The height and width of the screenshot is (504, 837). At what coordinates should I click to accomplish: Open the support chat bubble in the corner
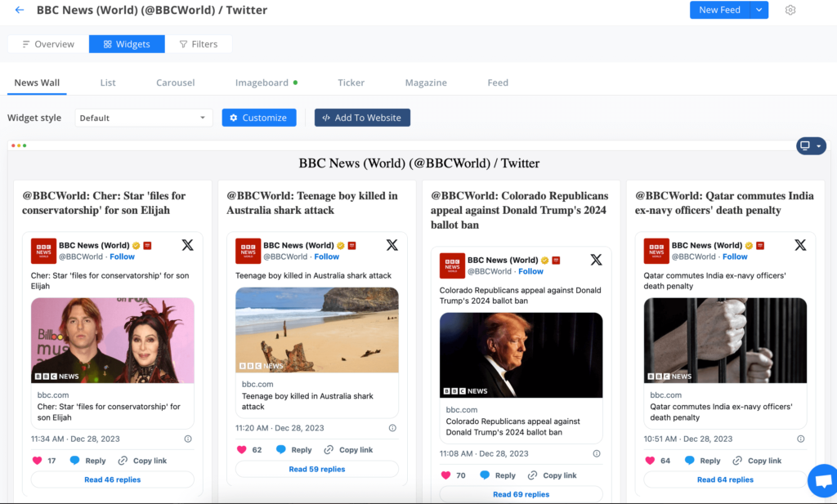pyautogui.click(x=822, y=480)
